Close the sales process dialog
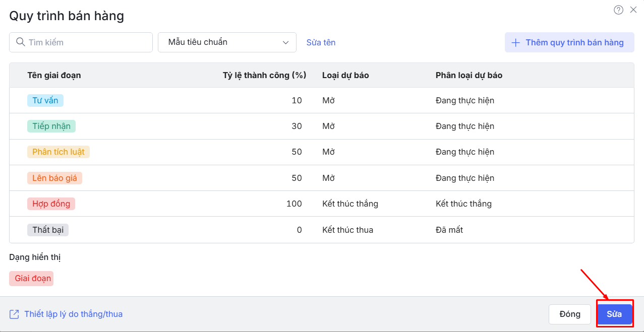 point(633,10)
